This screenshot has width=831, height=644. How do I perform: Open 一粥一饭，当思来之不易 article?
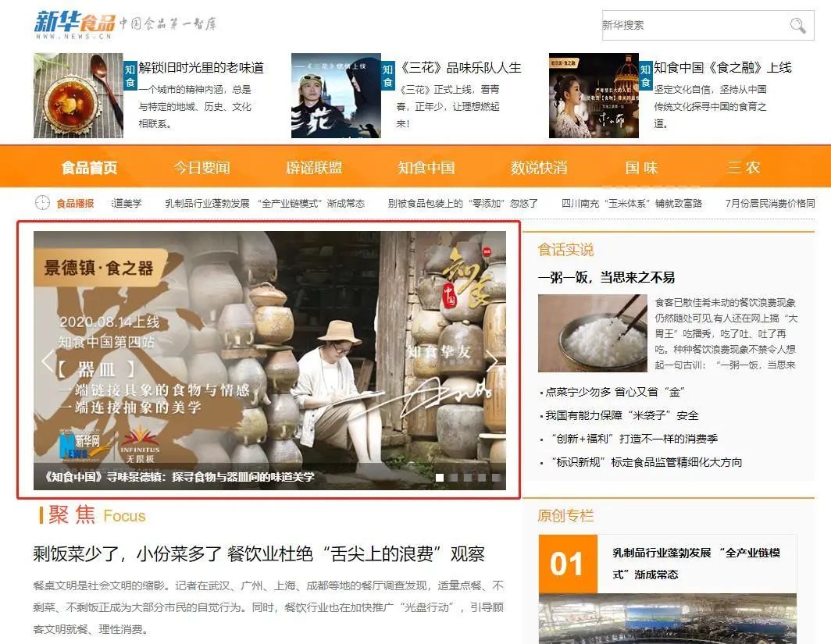[606, 277]
